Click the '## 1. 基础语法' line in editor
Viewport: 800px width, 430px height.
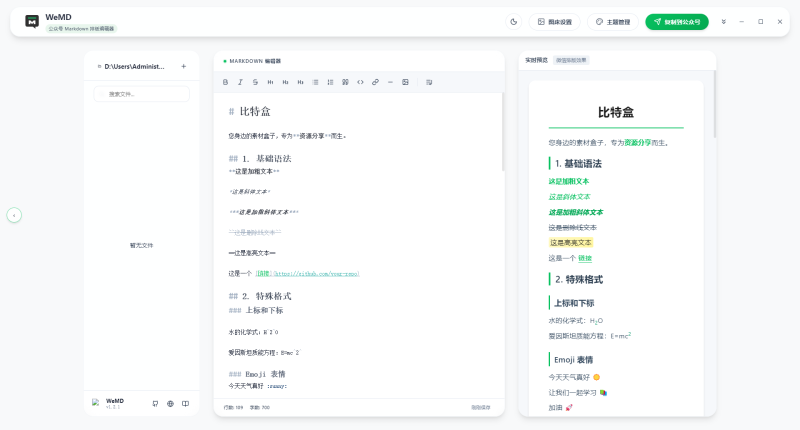pos(260,159)
